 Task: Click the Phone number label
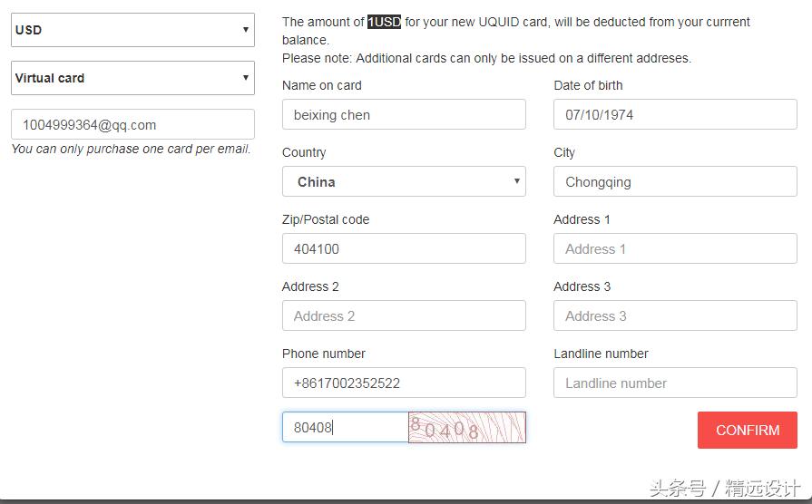(324, 354)
